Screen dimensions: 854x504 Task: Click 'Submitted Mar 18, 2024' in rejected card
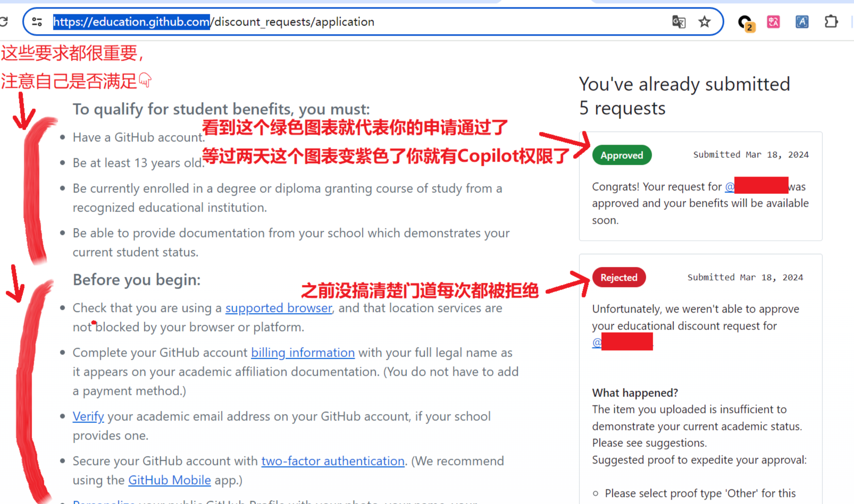(x=745, y=277)
